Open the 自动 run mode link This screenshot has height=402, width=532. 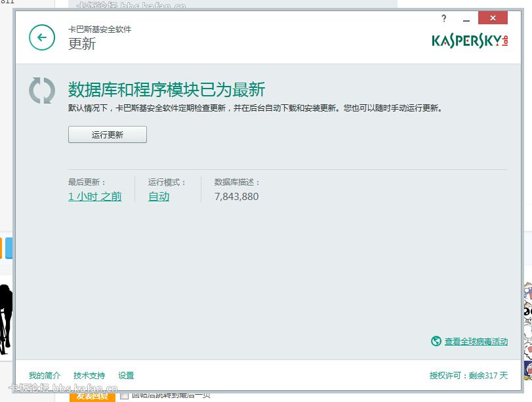pyautogui.click(x=159, y=197)
